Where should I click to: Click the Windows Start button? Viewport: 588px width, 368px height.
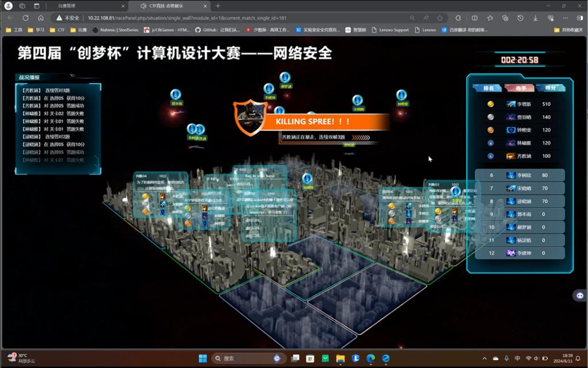click(203, 358)
